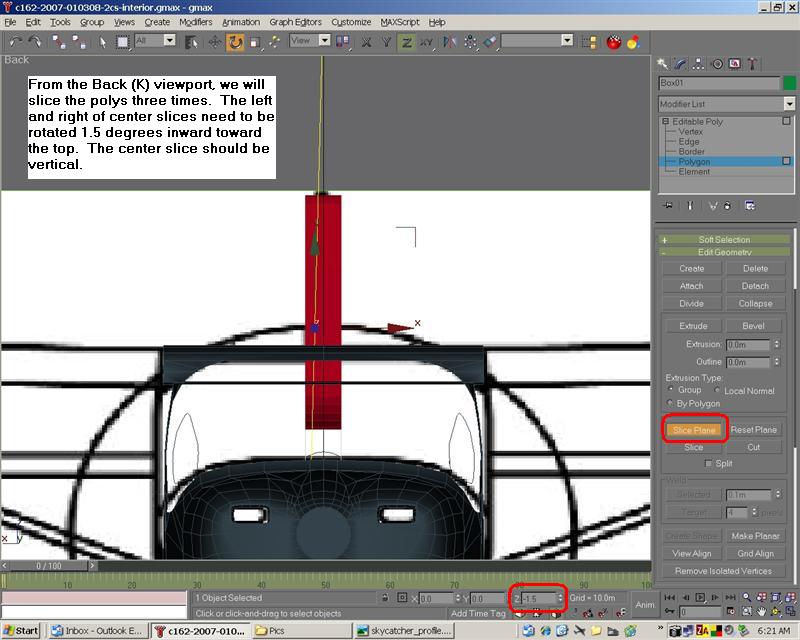This screenshot has width=800, height=640.
Task: Select the viewport Zoom magnifier tool
Action: [746, 597]
